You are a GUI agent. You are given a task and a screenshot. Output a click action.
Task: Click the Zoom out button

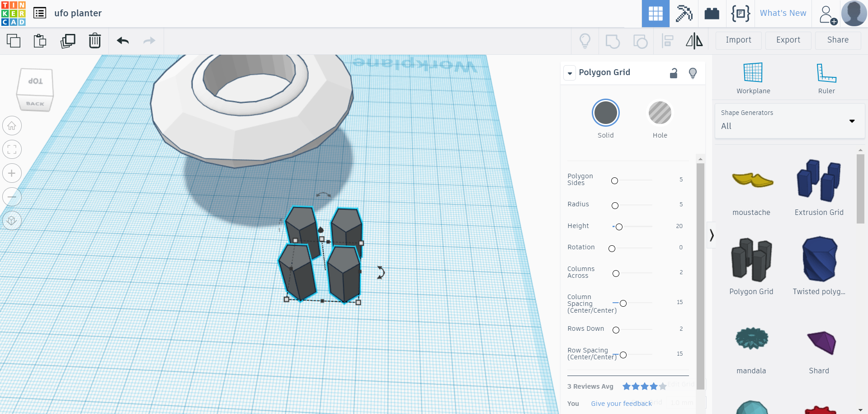click(x=12, y=197)
